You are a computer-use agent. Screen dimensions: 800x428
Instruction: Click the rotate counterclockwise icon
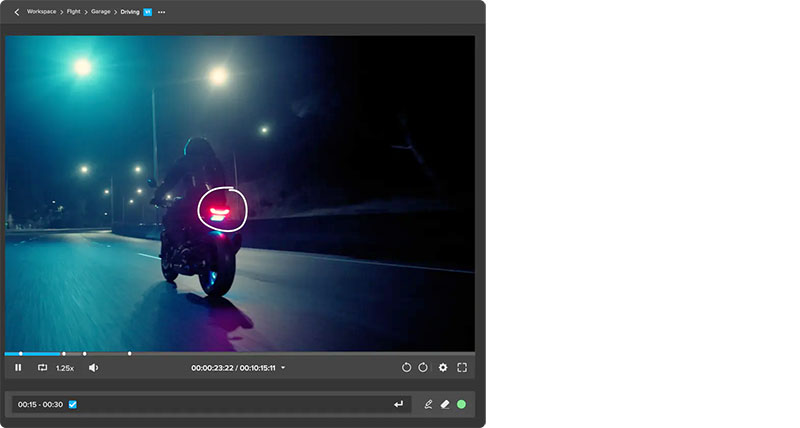406,368
